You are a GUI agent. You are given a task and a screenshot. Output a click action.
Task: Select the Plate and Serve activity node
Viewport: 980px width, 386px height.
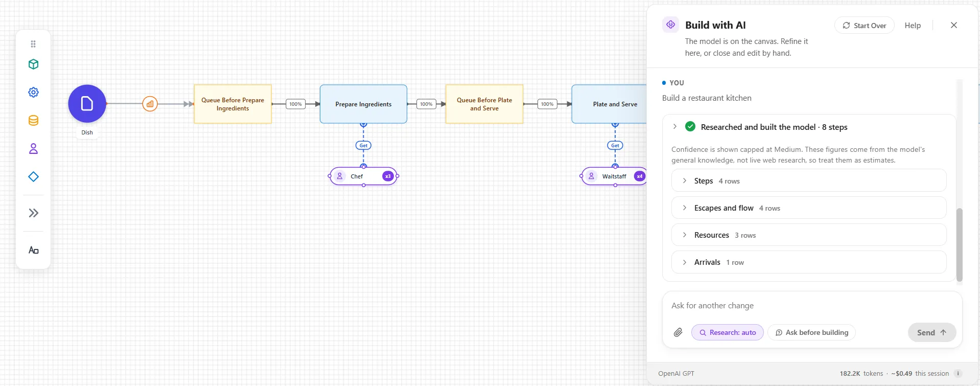tap(610, 104)
